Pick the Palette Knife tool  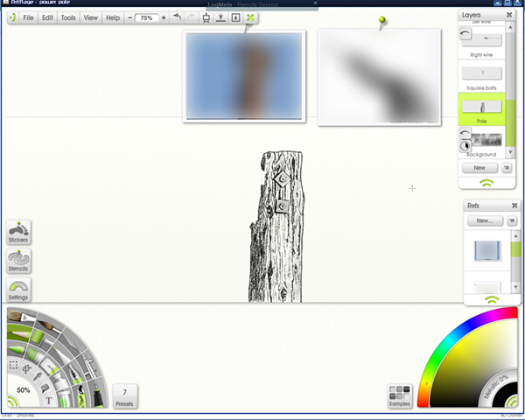[75, 343]
